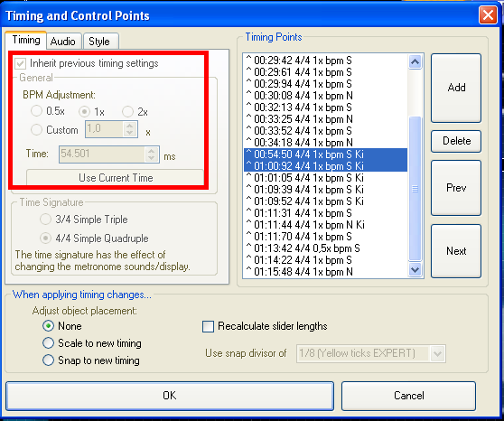The height and width of the screenshot is (421, 504).
Task: Select Scale to new timing option
Action: point(48,343)
